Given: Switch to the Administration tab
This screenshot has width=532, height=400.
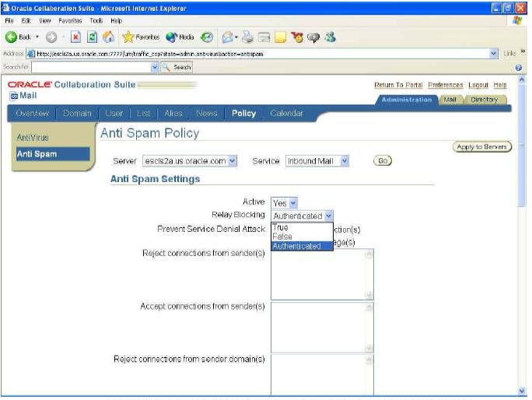Looking at the screenshot, I should (407, 100).
